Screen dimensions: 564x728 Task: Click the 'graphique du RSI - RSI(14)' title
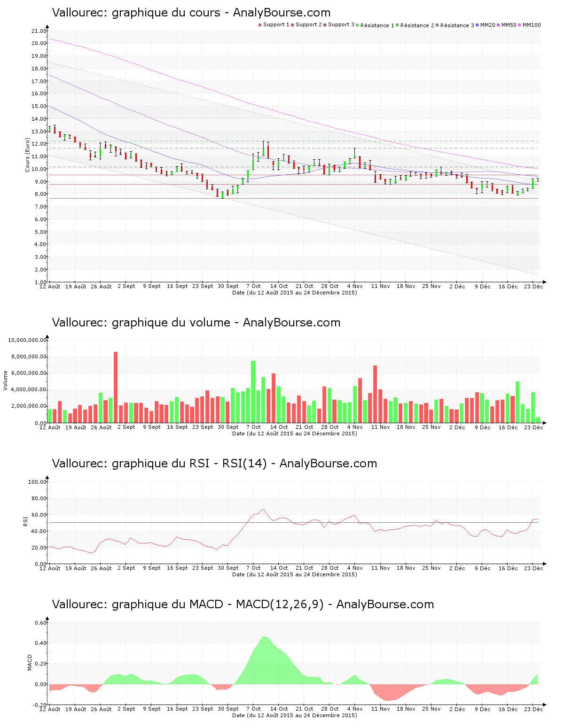tap(189, 464)
